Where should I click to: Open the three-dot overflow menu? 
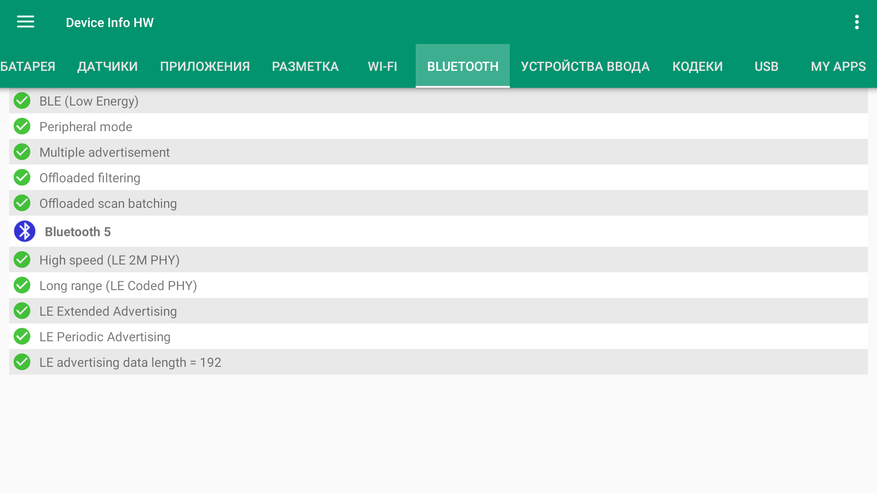[856, 22]
